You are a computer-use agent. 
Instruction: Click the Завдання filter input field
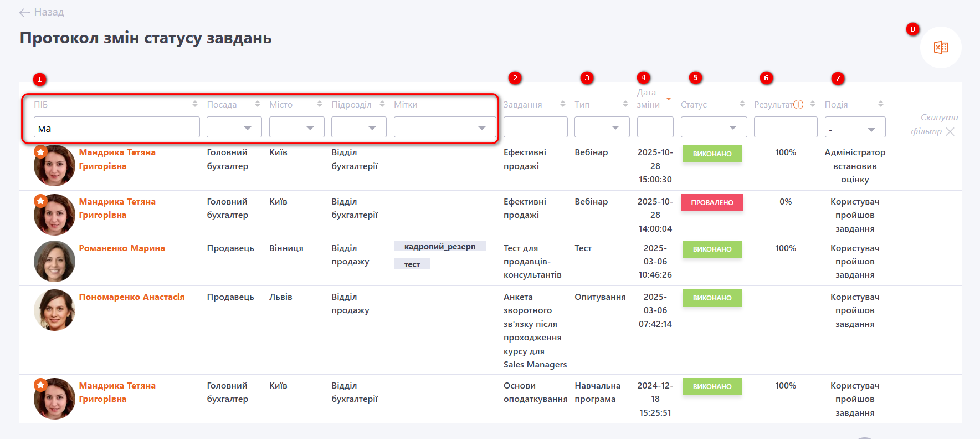tap(535, 127)
